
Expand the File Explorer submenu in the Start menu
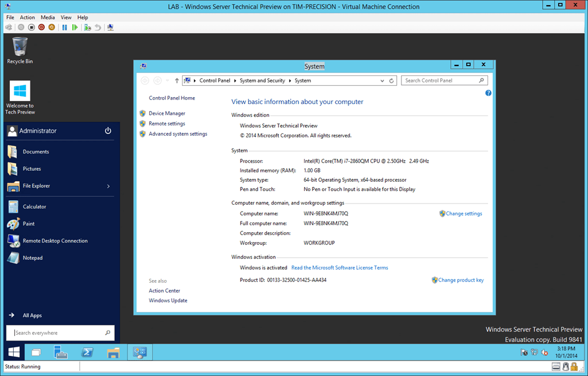(x=107, y=186)
